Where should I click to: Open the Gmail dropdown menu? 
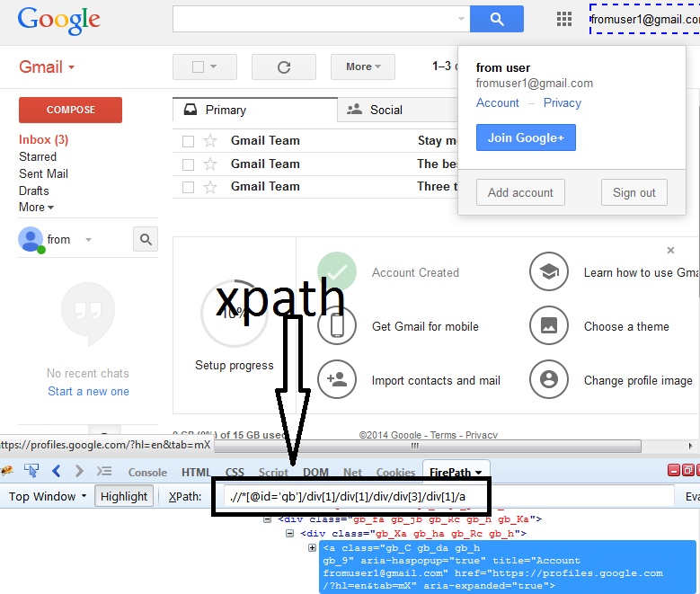47,67
